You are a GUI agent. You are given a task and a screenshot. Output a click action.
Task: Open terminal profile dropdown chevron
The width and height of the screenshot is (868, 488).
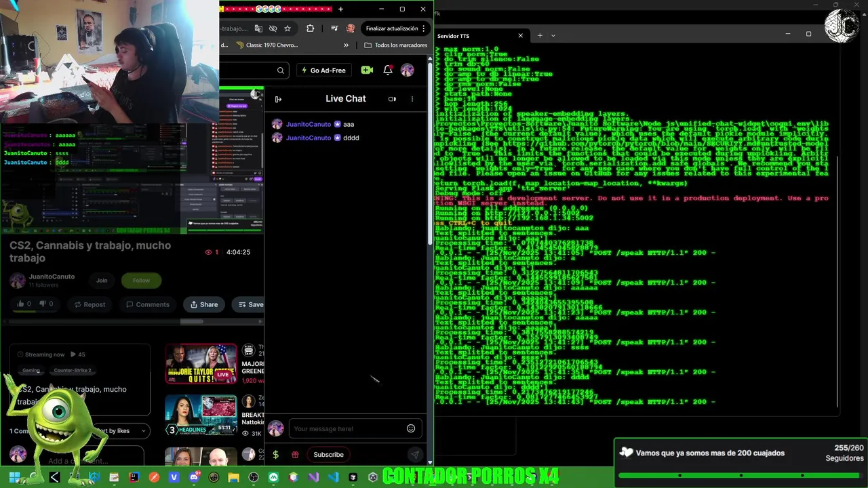click(x=553, y=35)
